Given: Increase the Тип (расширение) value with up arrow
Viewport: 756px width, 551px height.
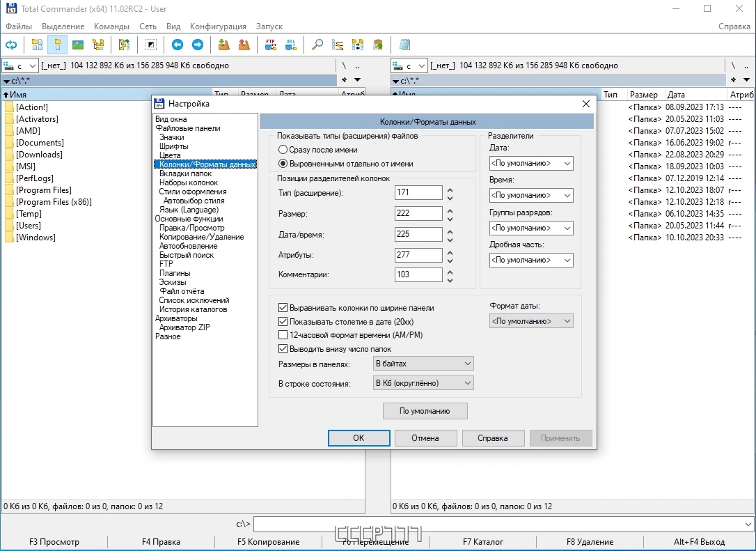Looking at the screenshot, I should pos(450,189).
